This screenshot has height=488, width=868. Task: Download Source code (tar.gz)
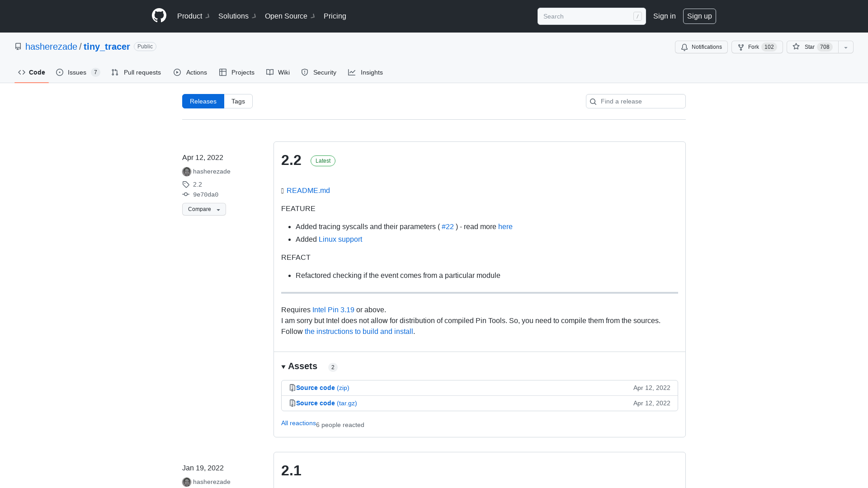326,403
